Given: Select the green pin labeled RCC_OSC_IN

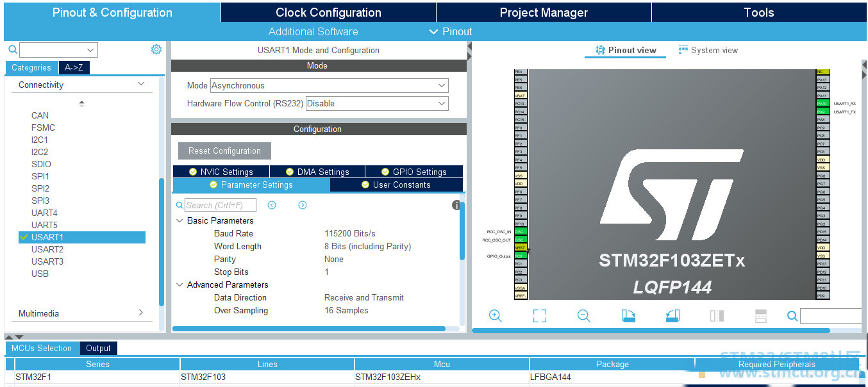Looking at the screenshot, I should [520, 231].
